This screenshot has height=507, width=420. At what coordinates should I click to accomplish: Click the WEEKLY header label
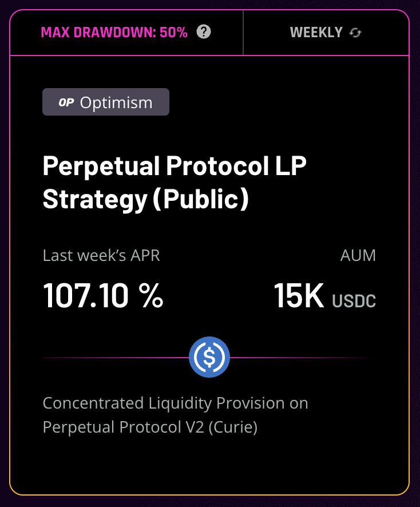point(316,33)
